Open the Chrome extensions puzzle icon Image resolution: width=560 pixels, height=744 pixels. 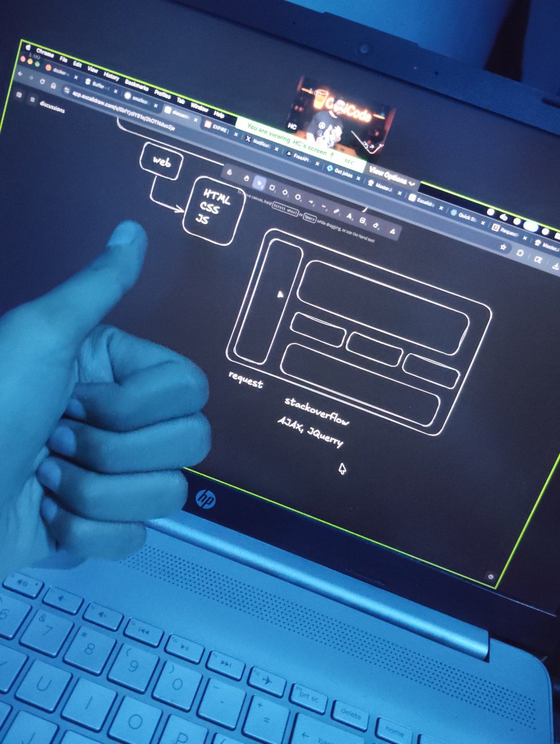tap(520, 252)
